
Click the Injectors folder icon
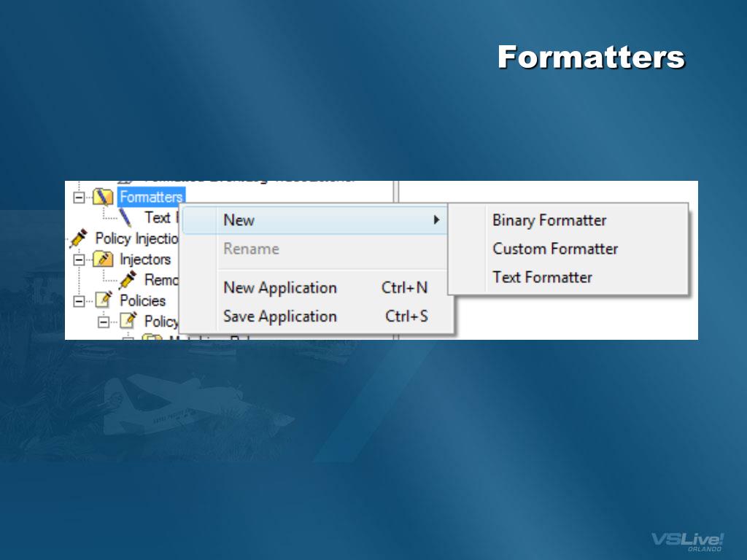[103, 259]
